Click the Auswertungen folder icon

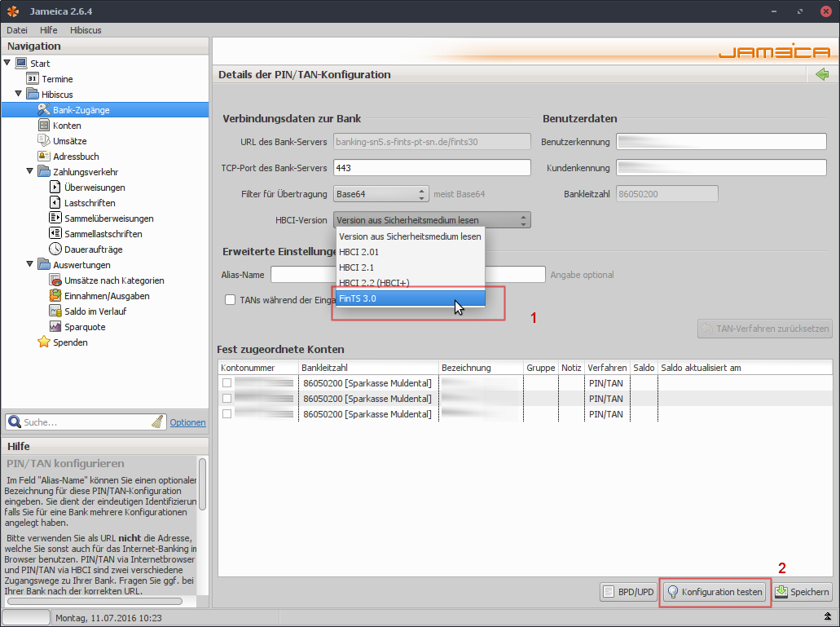click(43, 265)
